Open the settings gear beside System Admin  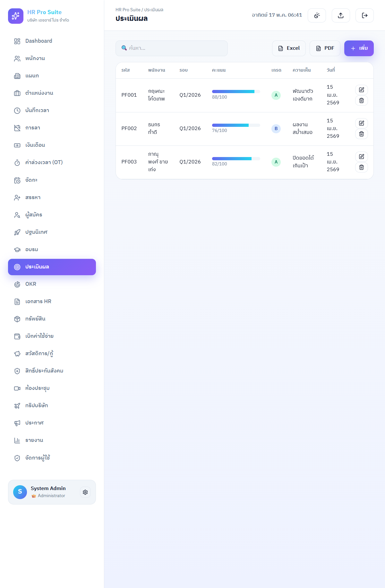click(85, 492)
